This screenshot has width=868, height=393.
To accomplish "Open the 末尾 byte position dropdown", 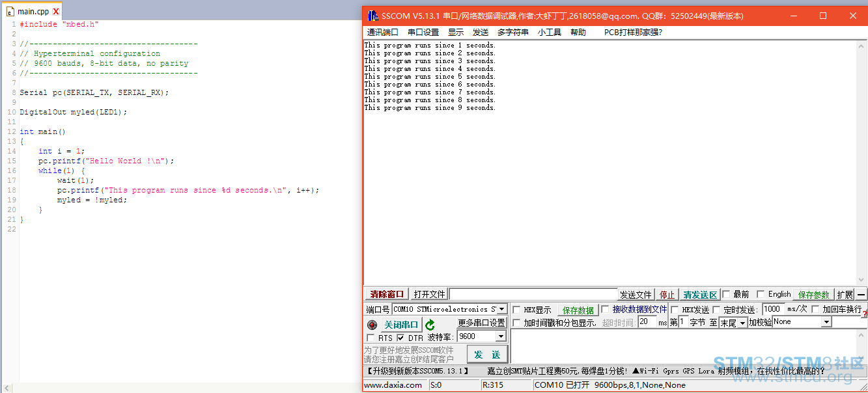I will point(742,323).
